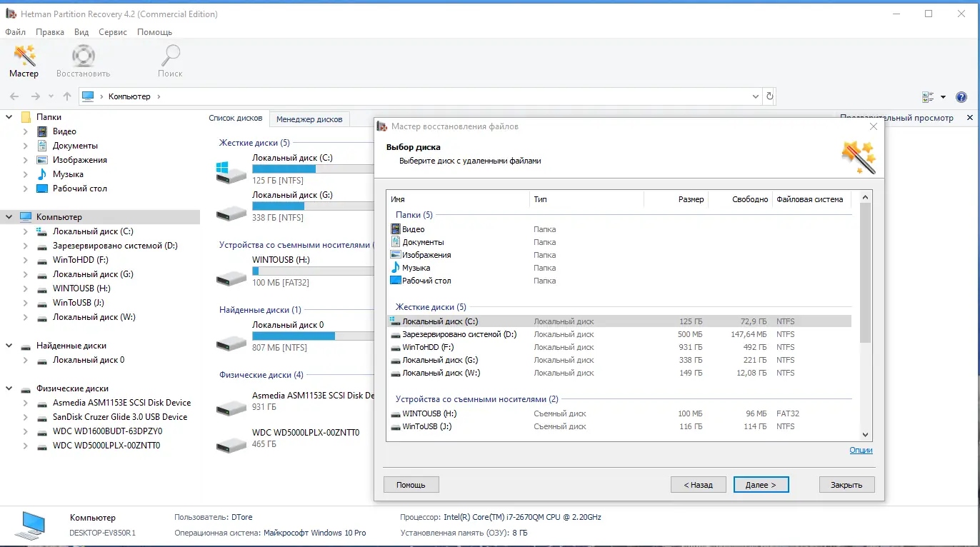Open the Сервис menu
Screen dimensions: 980x547
pos(113,32)
